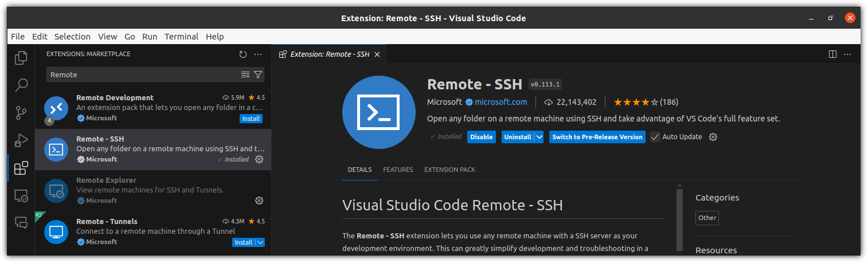Click the large Remote - SSH extension logo
Image resolution: width=868 pixels, height=263 pixels.
pos(379,112)
